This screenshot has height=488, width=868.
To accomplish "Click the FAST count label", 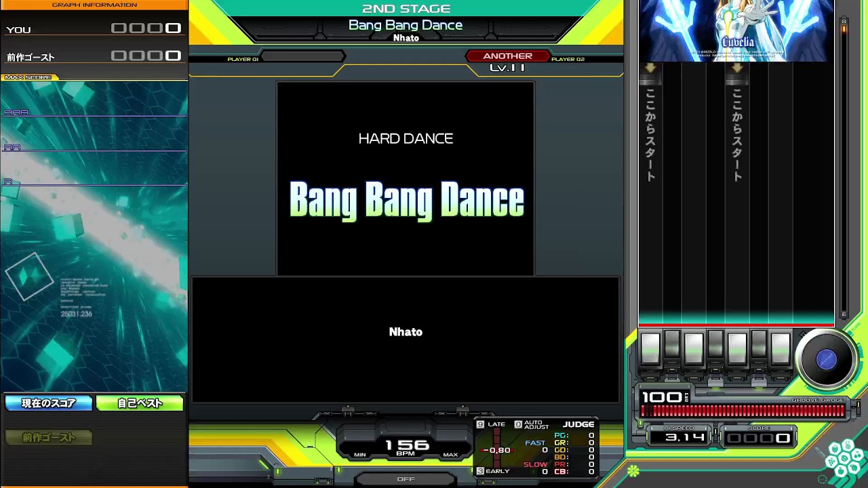I will [x=535, y=443].
